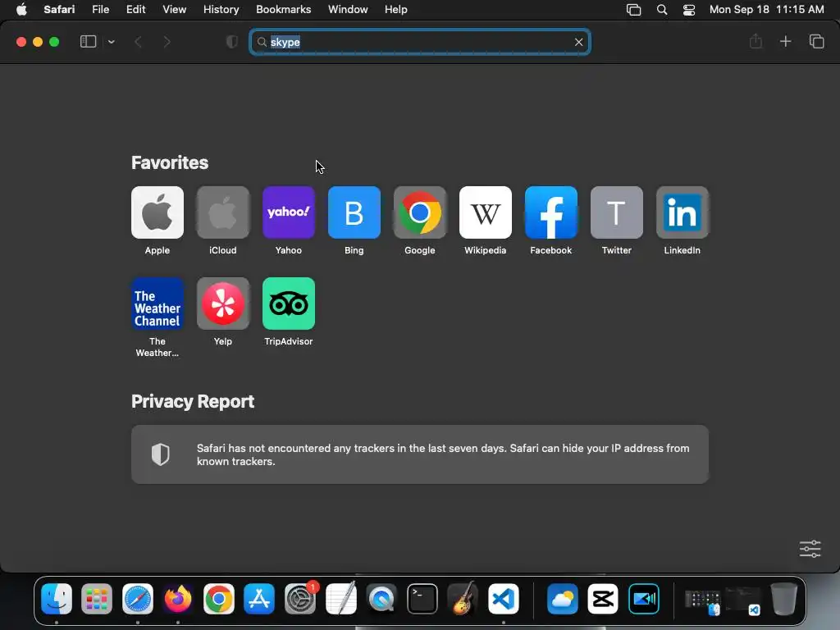Launch Google Chrome from the Dock
This screenshot has width=840, height=630.
tap(218, 598)
